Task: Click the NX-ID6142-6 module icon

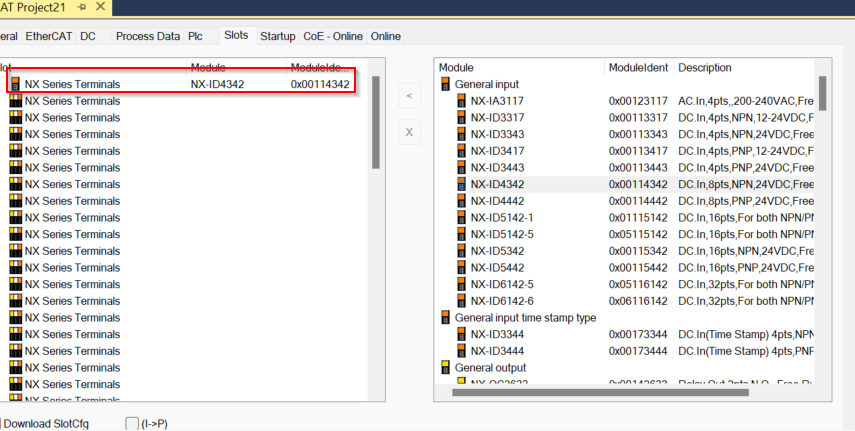Action: pyautogui.click(x=461, y=301)
